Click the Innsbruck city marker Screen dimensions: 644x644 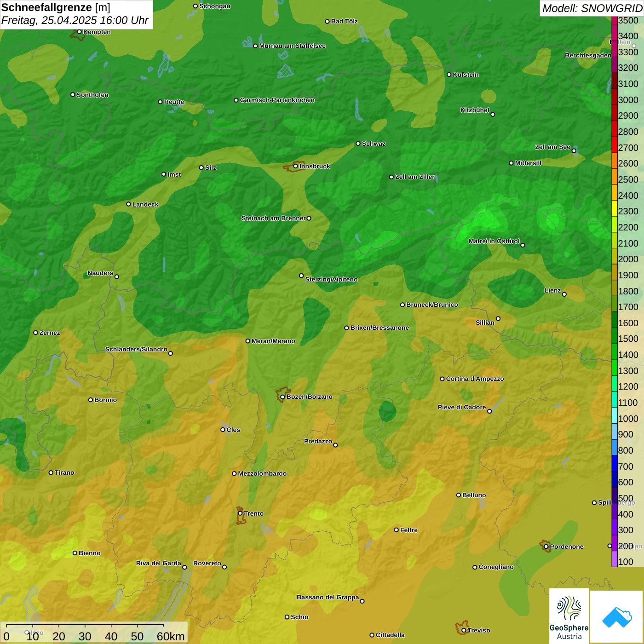(x=296, y=166)
